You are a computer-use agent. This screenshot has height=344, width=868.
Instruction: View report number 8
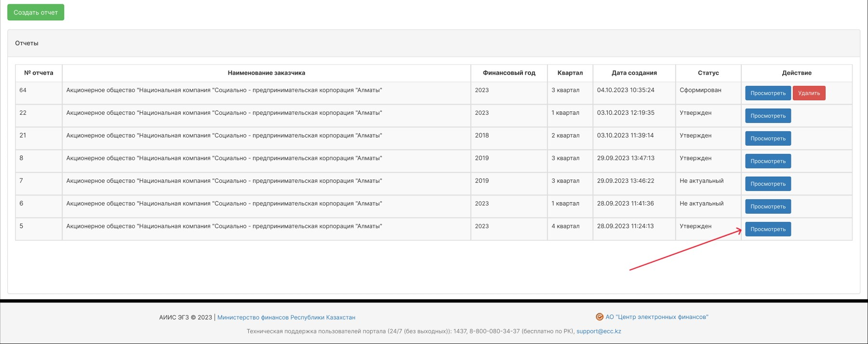pos(768,161)
